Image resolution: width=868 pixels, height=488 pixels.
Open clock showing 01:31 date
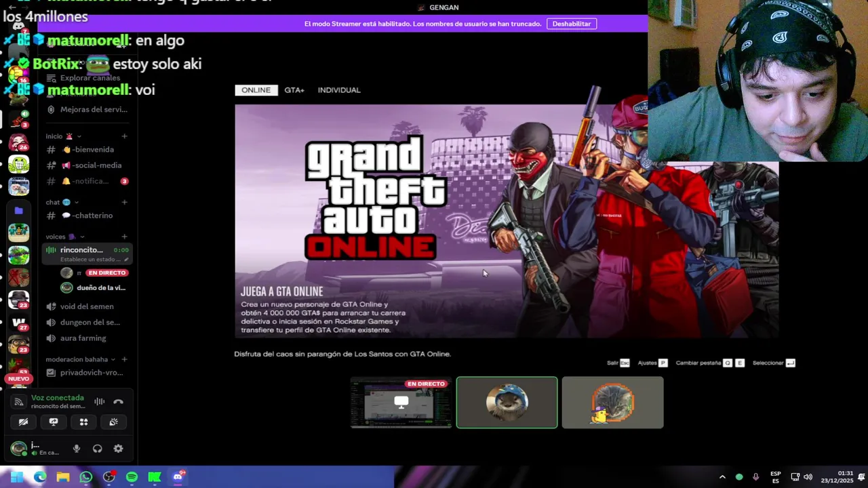(x=837, y=477)
